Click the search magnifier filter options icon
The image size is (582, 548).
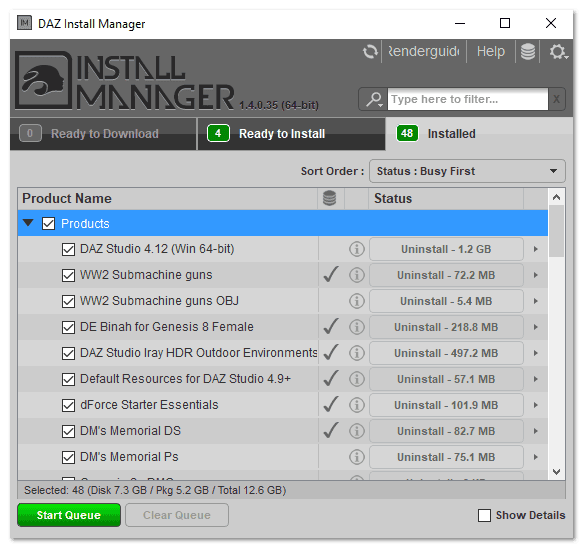[x=374, y=99]
